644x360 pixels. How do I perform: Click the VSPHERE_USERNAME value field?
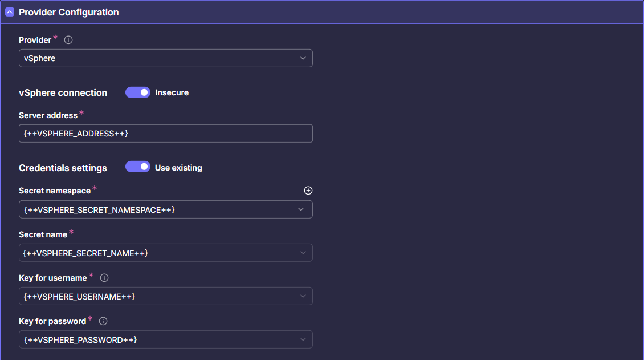[165, 296]
